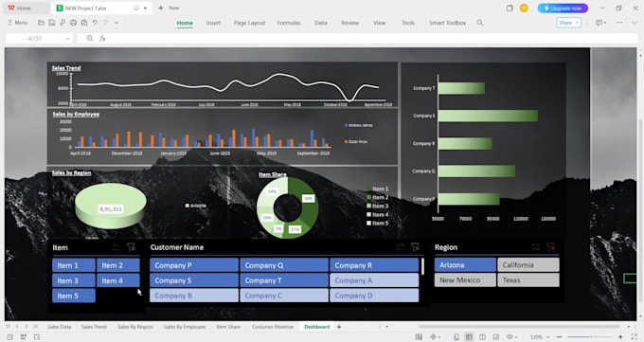Toggle Company P in Customer Name slicer
This screenshot has height=342, width=644.
[x=194, y=265]
